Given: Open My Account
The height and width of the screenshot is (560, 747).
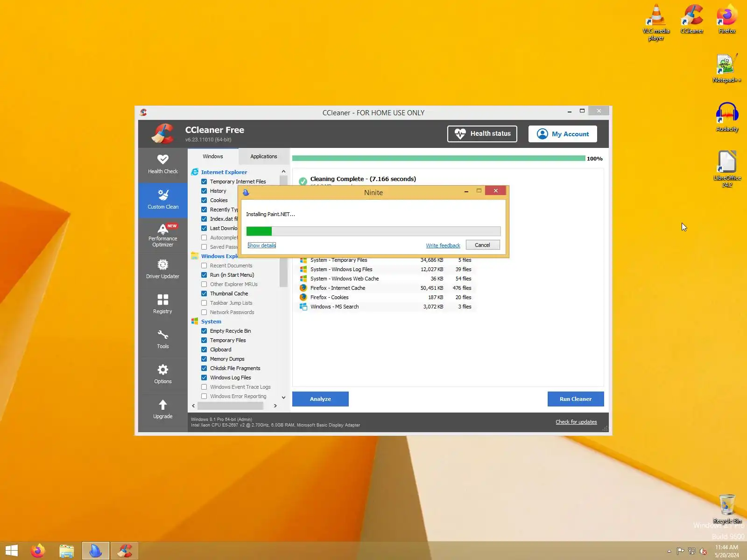Looking at the screenshot, I should pos(563,134).
